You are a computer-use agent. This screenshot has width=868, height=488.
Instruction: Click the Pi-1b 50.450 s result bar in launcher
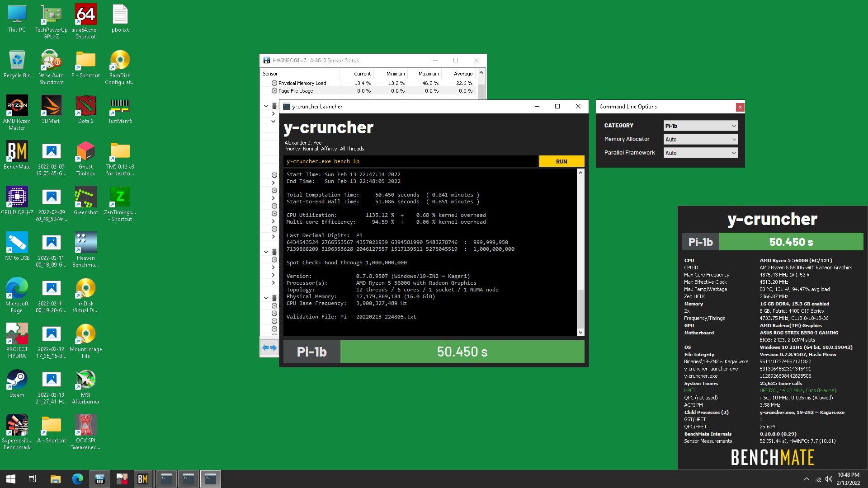tap(434, 352)
